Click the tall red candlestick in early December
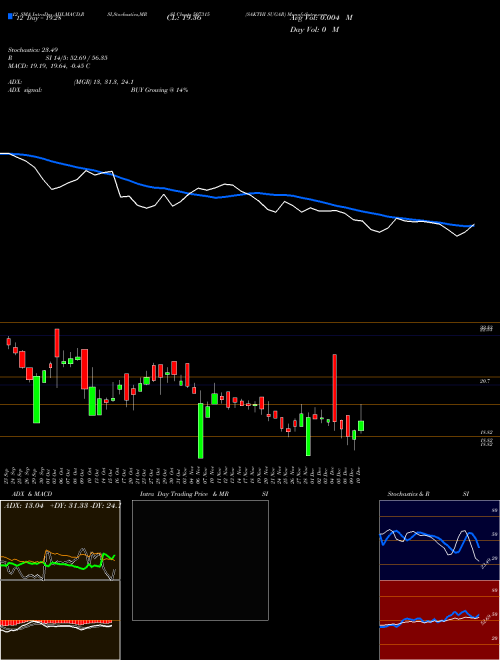Screen dimensions: 500x660 [x=335, y=388]
